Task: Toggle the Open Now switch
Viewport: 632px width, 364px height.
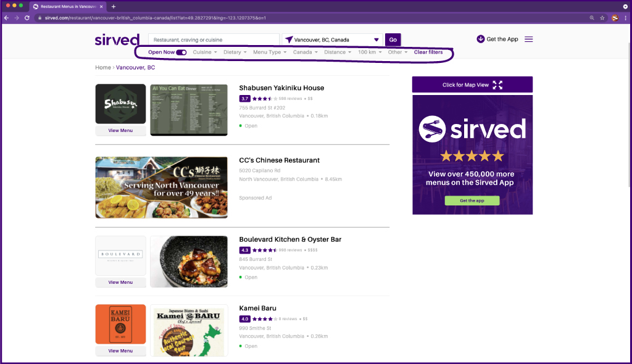Action: coord(181,52)
